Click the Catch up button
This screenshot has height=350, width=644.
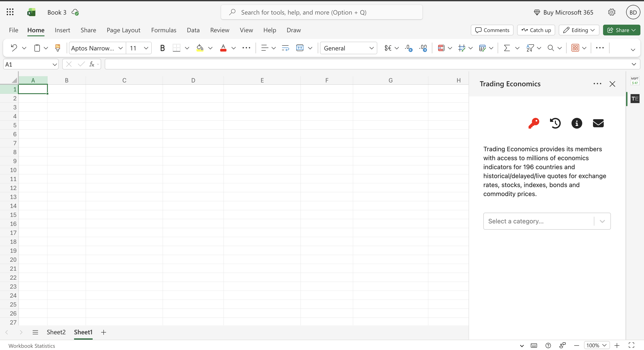point(536,30)
